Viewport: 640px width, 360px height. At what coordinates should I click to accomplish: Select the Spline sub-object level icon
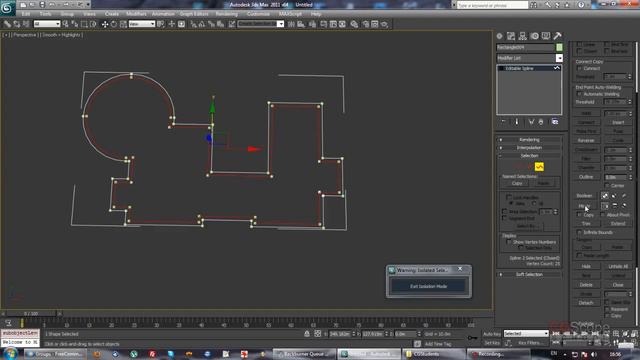[539, 167]
